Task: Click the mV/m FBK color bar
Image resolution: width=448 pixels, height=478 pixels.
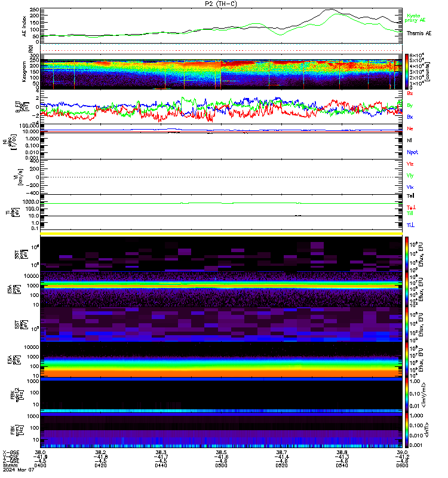Action: [407, 395]
